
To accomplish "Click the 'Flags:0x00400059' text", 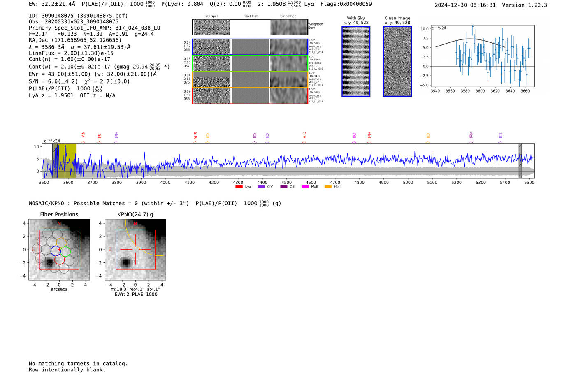I will (346, 4).
